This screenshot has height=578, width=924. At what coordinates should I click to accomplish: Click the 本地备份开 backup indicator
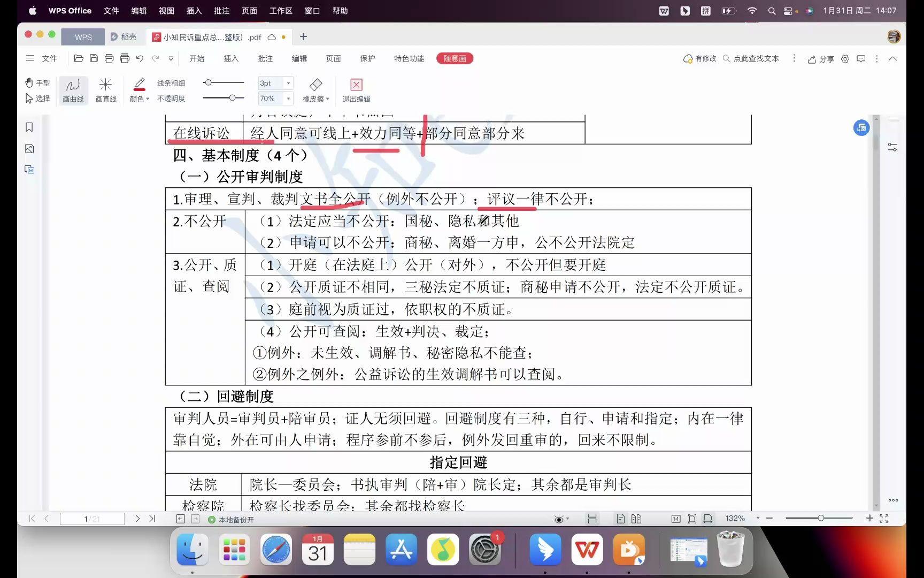(231, 520)
